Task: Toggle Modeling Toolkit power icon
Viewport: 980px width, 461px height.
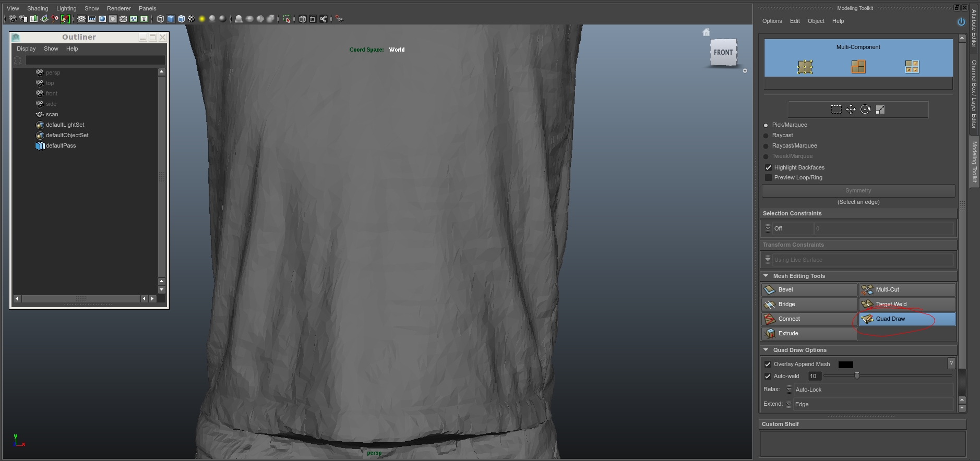Action: click(961, 21)
